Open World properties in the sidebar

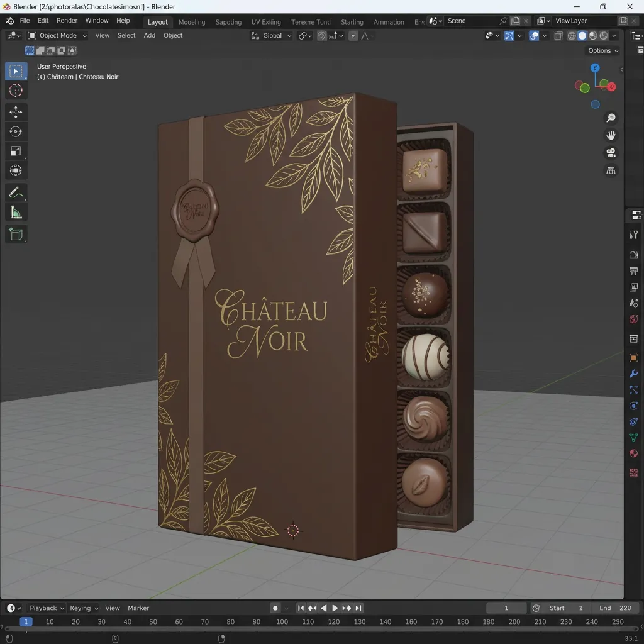[633, 319]
